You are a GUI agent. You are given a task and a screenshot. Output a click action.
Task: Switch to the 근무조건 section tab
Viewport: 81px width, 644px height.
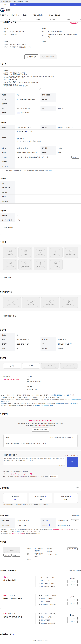[23, 19]
